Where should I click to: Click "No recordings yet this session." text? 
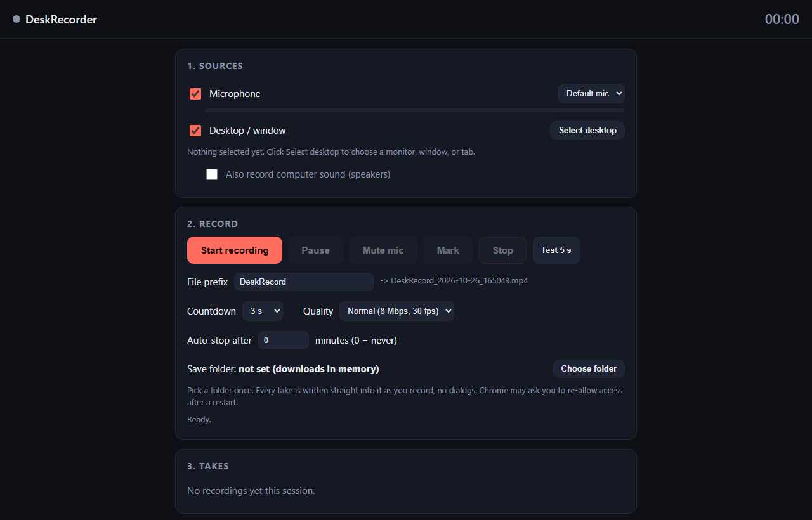(x=251, y=491)
